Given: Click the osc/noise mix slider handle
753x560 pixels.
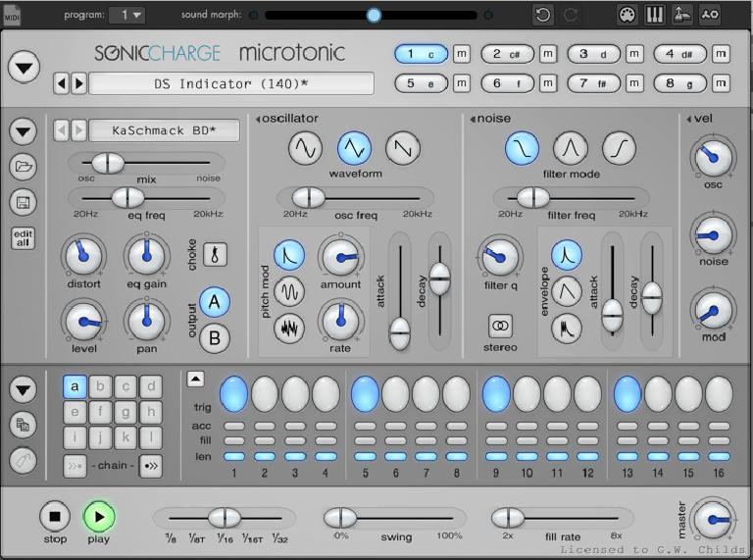Looking at the screenshot, I should coord(108,164).
